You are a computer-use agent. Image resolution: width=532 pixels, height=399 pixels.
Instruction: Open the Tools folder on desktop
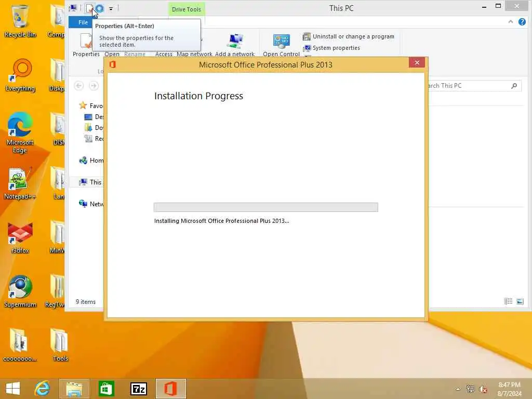pos(60,345)
